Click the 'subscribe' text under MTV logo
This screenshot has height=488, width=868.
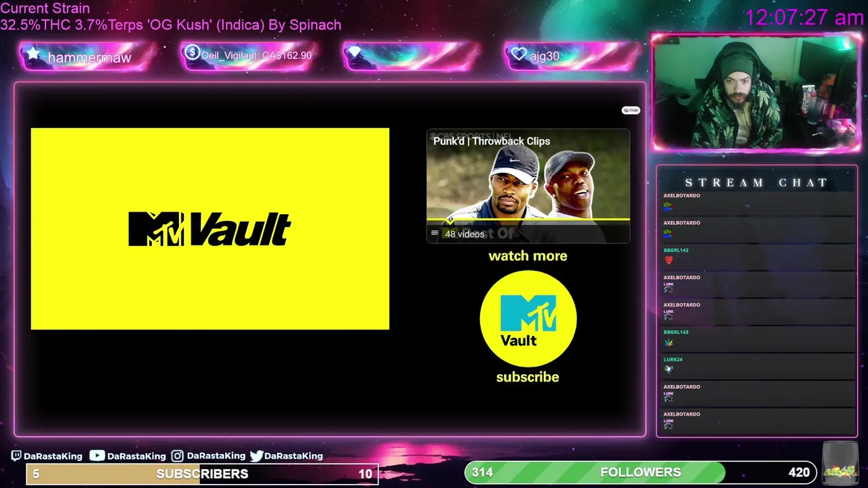(528, 378)
